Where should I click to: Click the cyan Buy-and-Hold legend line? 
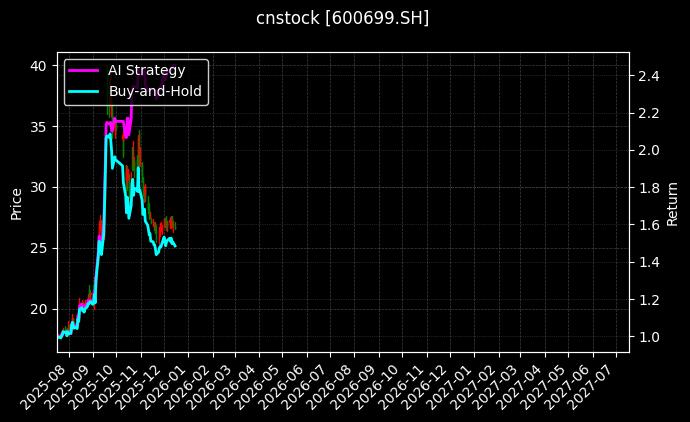pyautogui.click(x=83, y=91)
